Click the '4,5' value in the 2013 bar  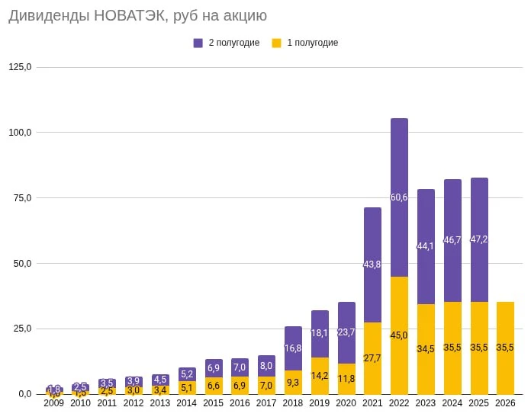[160, 380]
